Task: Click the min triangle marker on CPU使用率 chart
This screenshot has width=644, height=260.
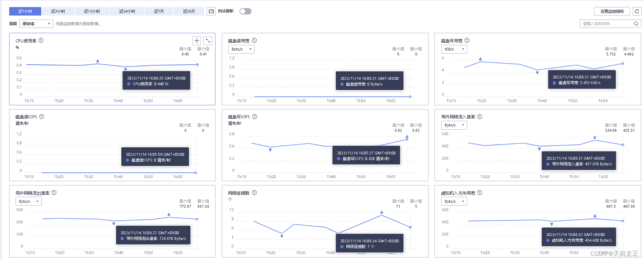Action: click(x=126, y=70)
